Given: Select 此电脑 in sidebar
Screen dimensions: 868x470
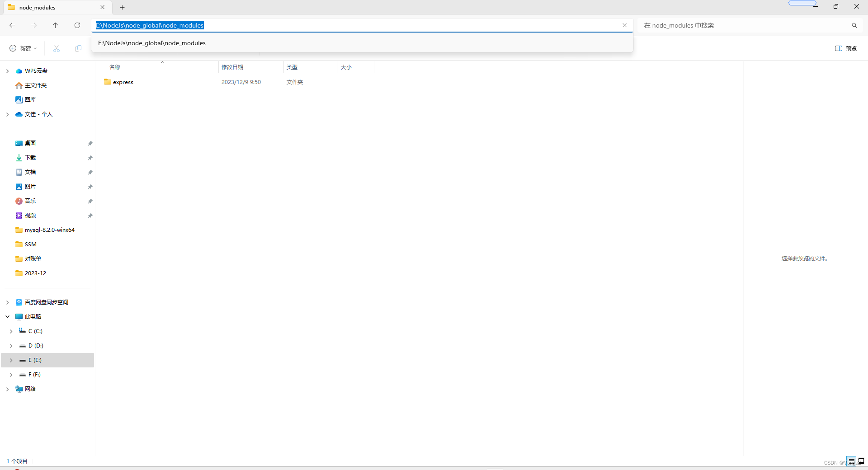Looking at the screenshot, I should tap(33, 317).
